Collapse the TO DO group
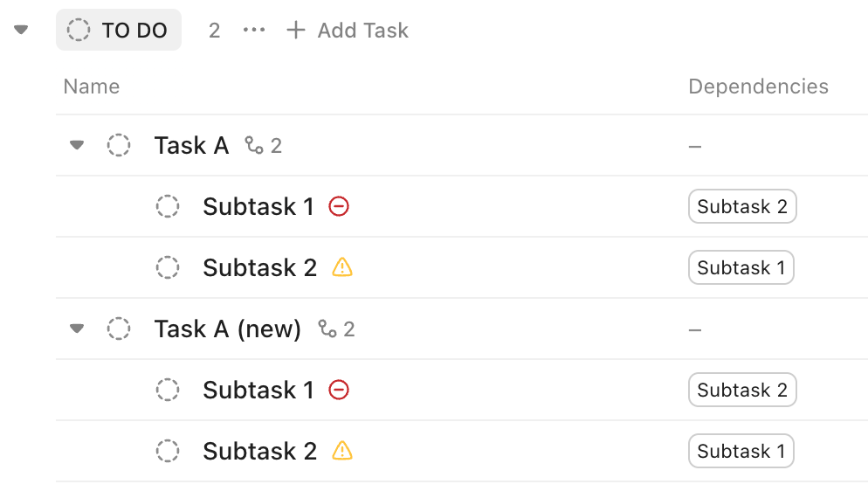Screen dimensions: 868x498 (x=22, y=31)
